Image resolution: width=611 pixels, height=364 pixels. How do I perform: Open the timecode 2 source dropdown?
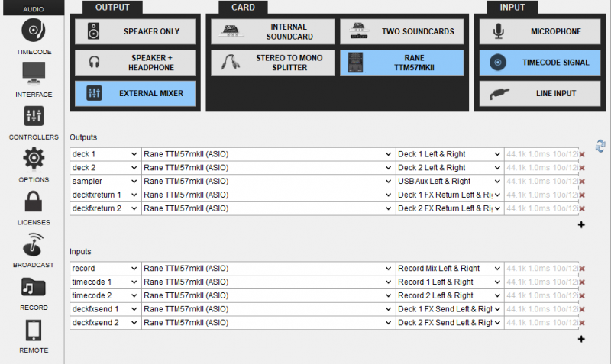click(105, 295)
